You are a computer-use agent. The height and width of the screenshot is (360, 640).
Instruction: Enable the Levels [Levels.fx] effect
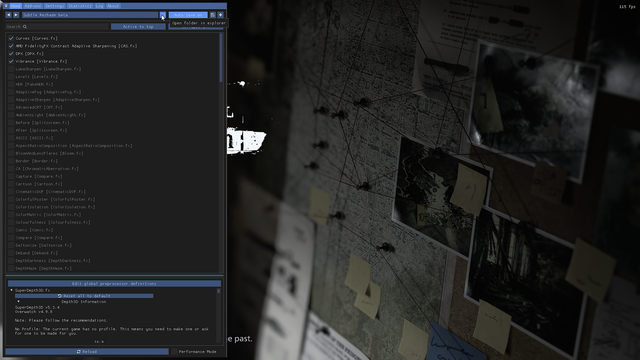tap(11, 77)
